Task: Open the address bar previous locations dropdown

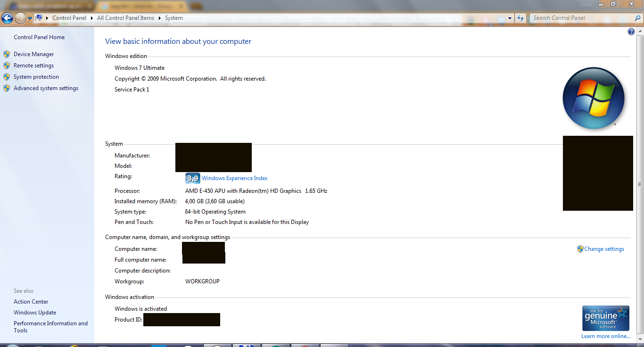Action: point(511,18)
